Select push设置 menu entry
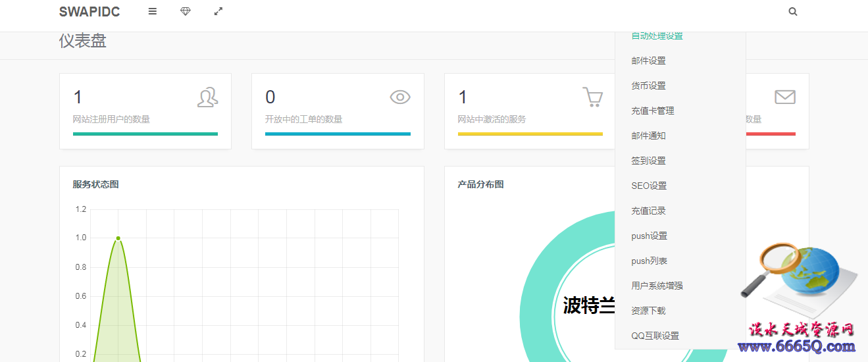This screenshot has width=868, height=362. point(650,236)
